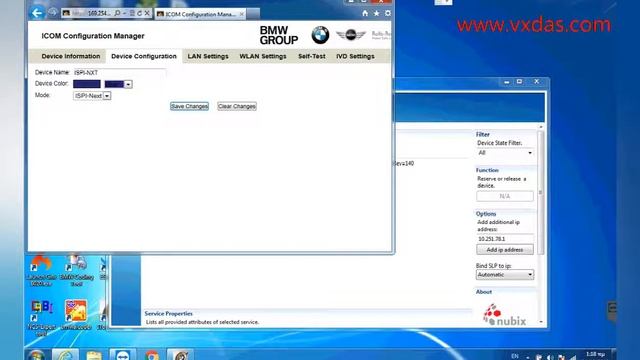The width and height of the screenshot is (640, 360).
Task: Open the Bind SLP to ip Automatic dropdown
Action: pyautogui.click(x=505, y=275)
